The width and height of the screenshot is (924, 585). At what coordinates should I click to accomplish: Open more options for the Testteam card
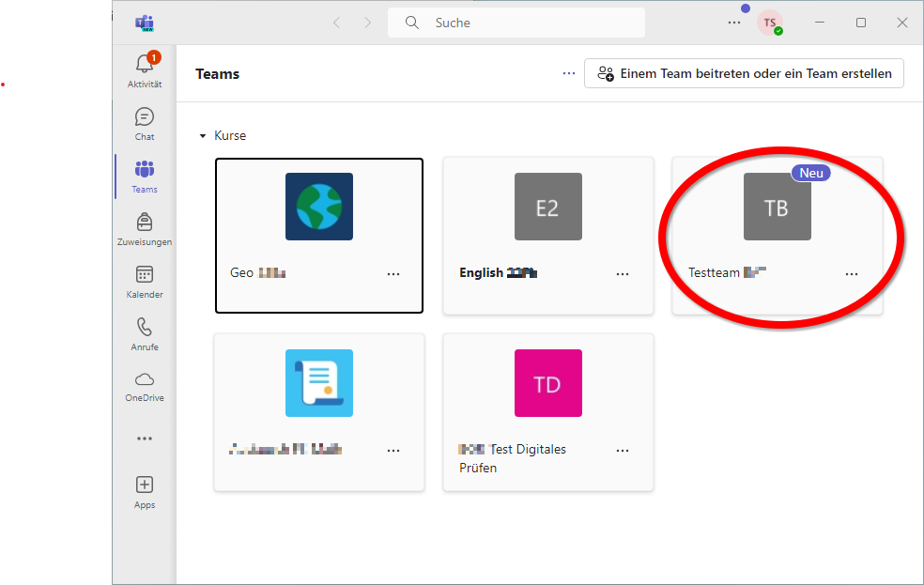(852, 273)
